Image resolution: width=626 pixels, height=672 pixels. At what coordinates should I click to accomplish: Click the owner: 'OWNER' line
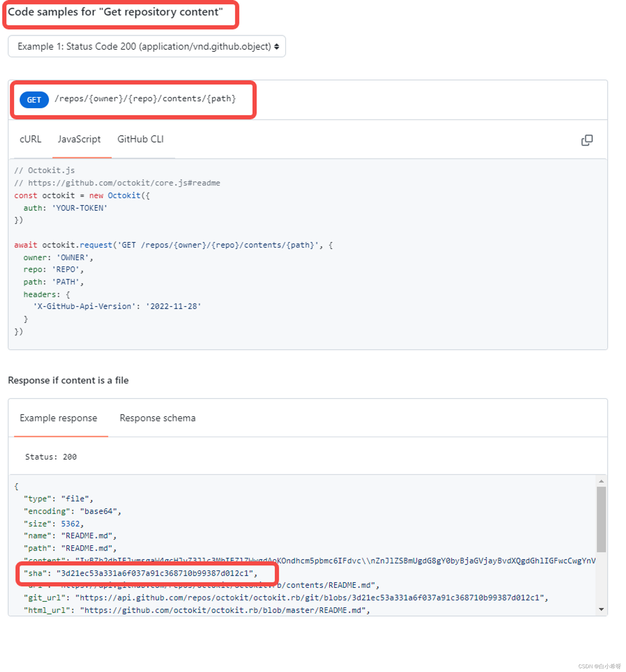(x=58, y=257)
